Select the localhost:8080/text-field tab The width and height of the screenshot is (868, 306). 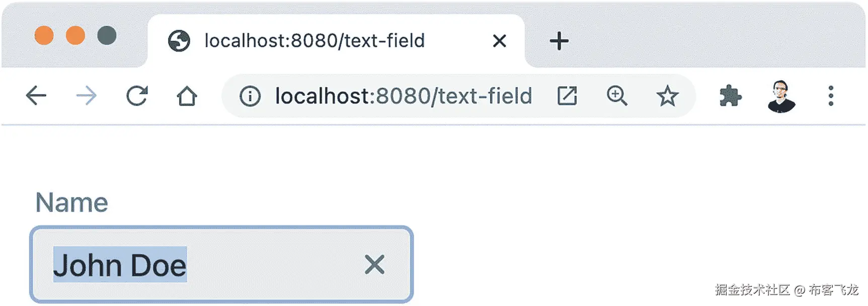click(314, 41)
